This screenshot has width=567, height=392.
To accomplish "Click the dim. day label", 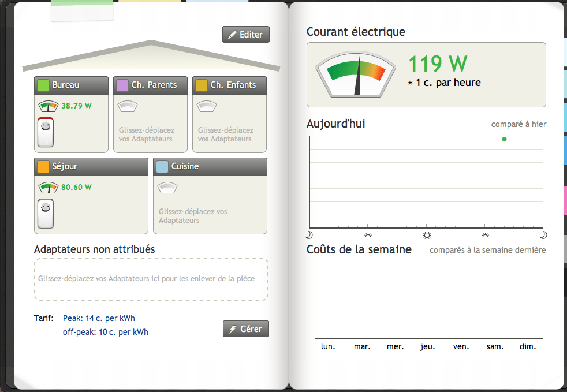I will tap(528, 346).
